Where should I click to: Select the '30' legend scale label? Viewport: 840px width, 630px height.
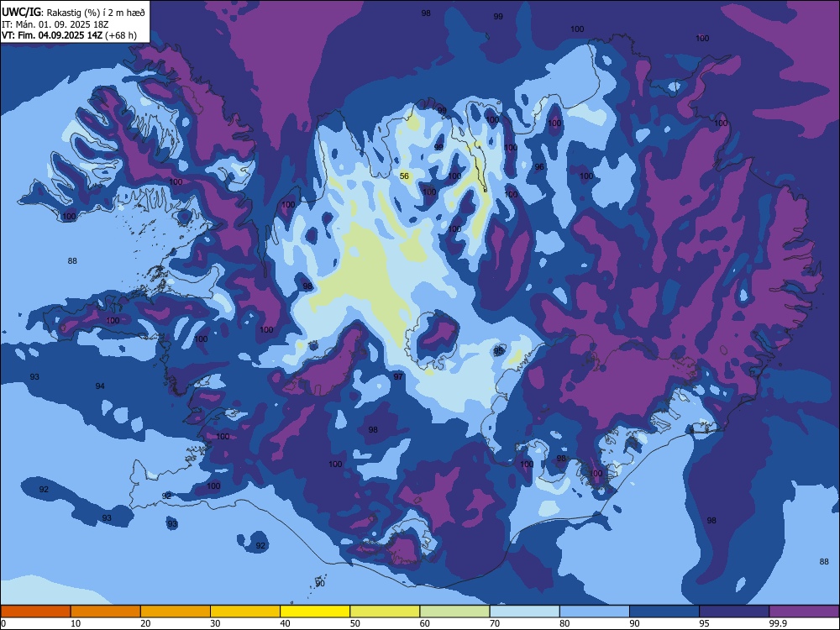tap(215, 623)
